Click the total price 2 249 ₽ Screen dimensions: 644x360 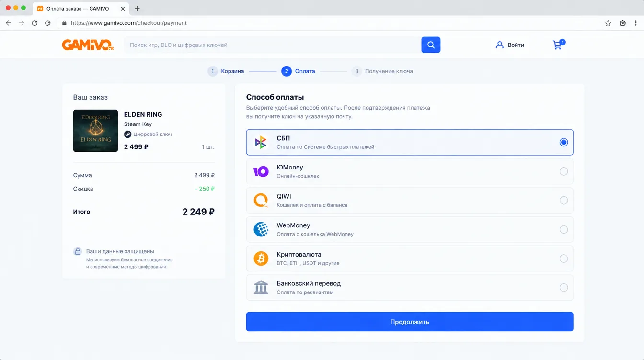[198, 212]
